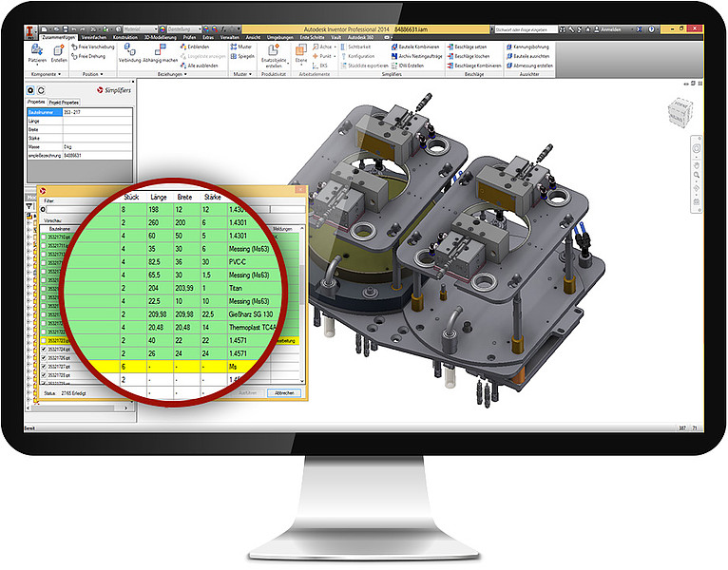Choose the Muster pattern tool
This screenshot has height=570, width=728.
pyautogui.click(x=241, y=47)
